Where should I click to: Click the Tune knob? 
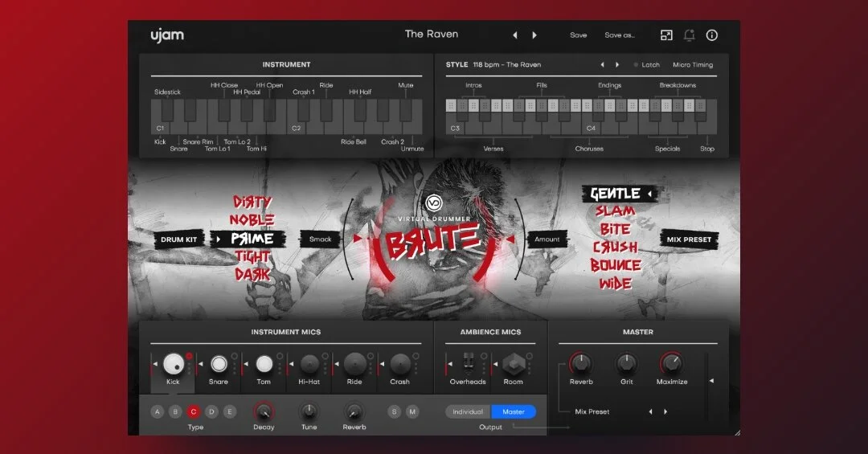pyautogui.click(x=309, y=411)
